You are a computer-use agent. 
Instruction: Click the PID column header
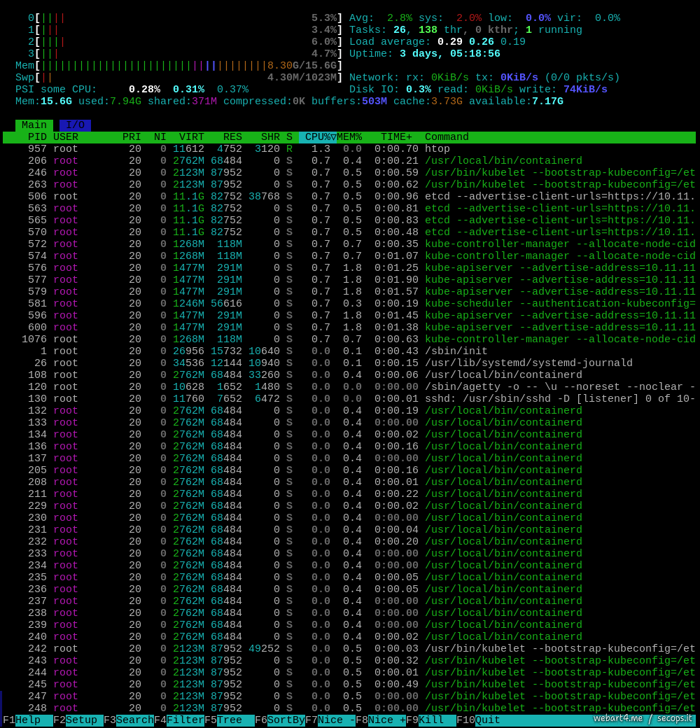click(x=37, y=137)
